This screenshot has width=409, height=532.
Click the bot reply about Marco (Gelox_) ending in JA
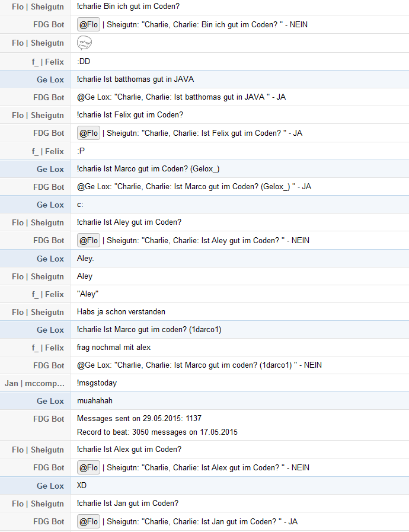coord(194,187)
